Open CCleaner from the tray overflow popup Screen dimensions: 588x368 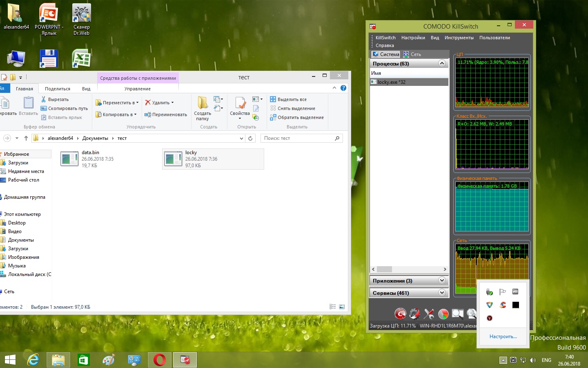(x=503, y=305)
